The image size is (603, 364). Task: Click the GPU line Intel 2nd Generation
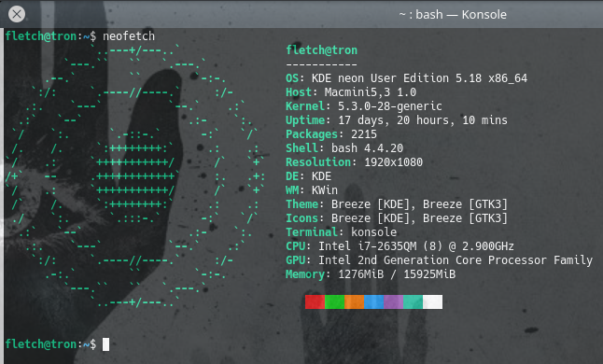439,260
